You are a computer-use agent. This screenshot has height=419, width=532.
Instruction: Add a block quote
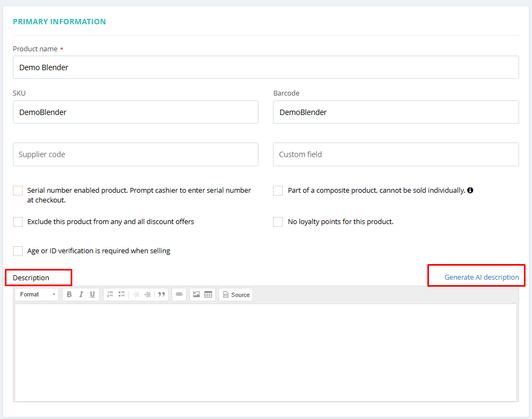[x=161, y=294]
